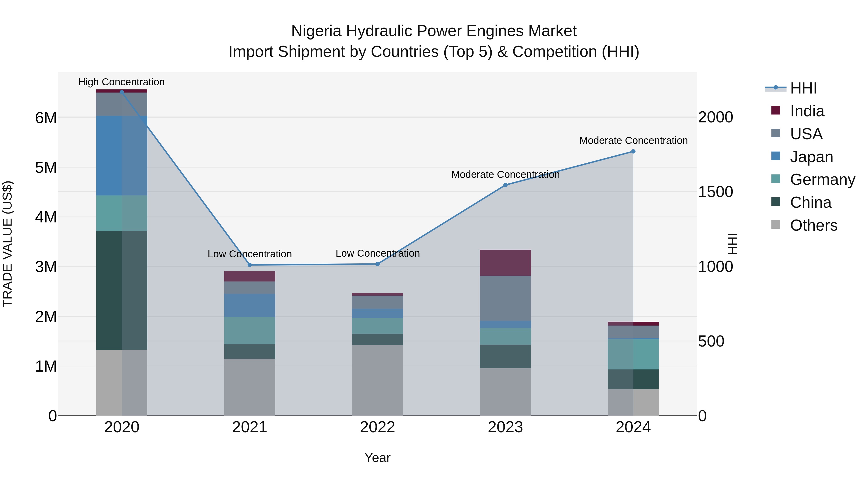
Task: Click the Others segment in 2022 bar
Action: [x=377, y=380]
